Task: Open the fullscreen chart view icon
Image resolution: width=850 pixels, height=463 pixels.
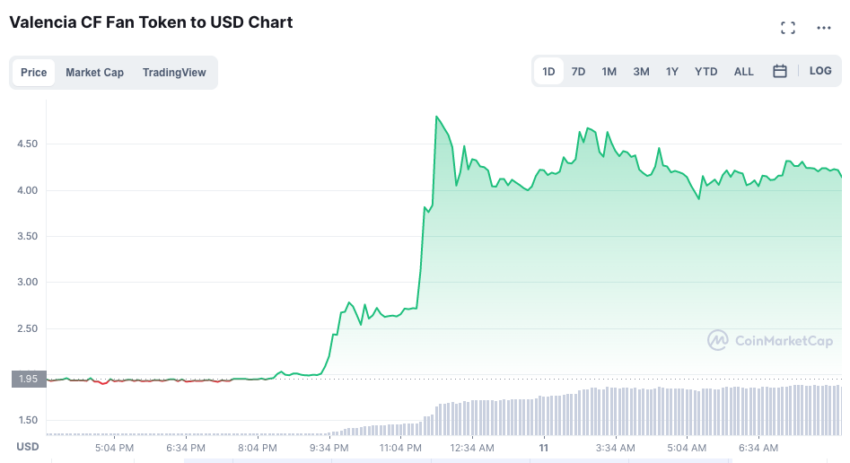Action: [788, 28]
